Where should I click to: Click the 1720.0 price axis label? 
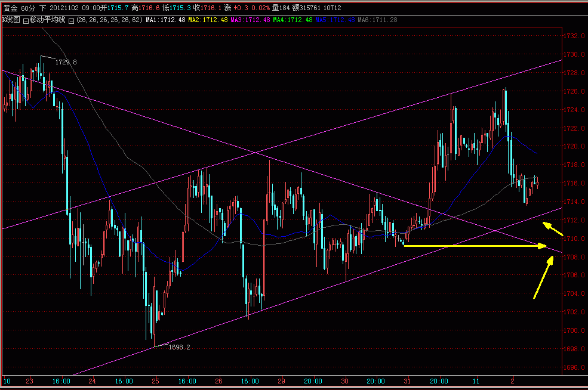click(574, 147)
